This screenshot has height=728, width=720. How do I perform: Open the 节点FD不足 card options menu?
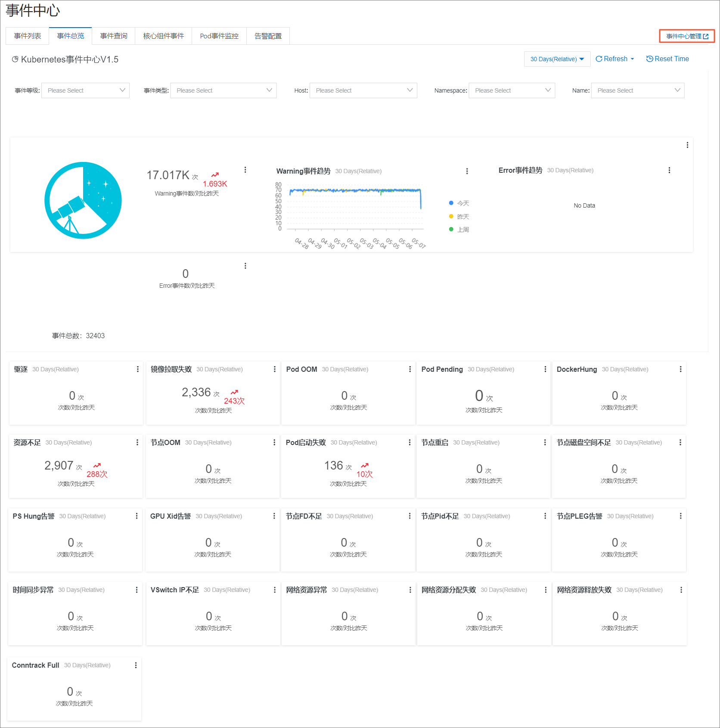pyautogui.click(x=410, y=516)
